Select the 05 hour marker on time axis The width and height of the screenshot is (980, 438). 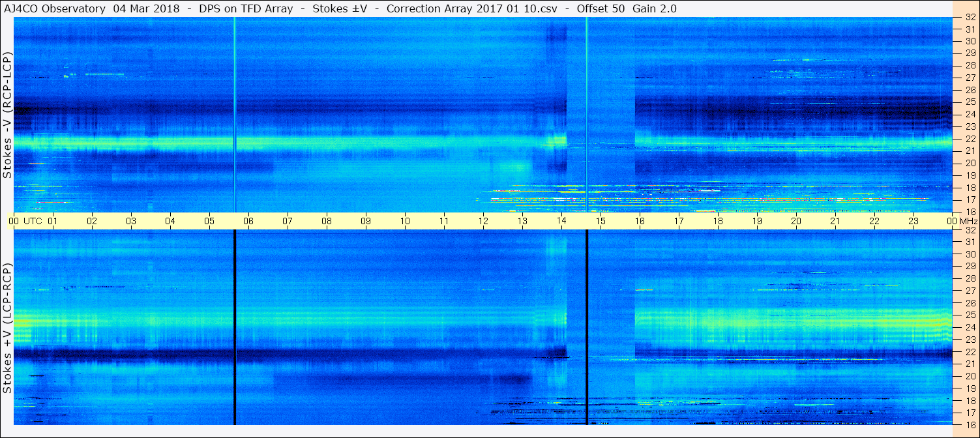[x=209, y=221]
